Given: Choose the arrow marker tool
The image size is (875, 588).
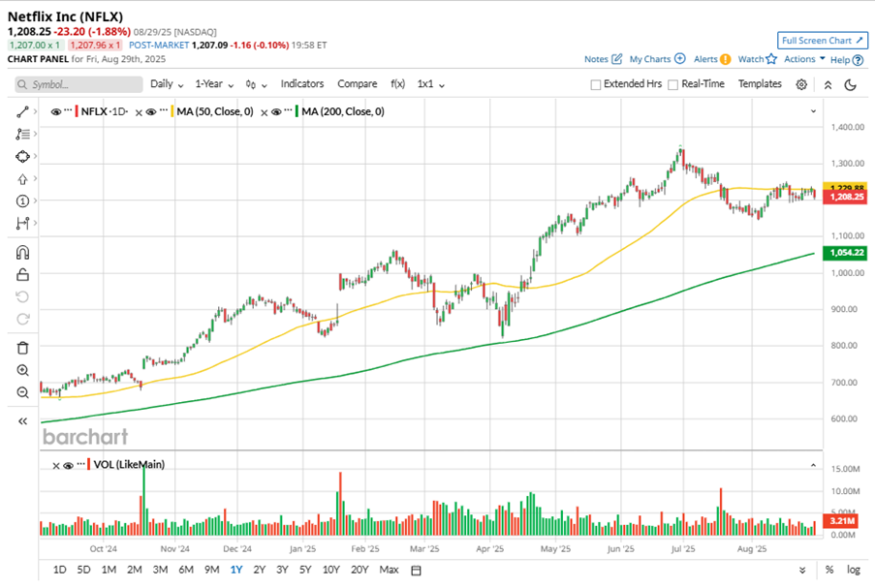Looking at the screenshot, I should [x=22, y=179].
